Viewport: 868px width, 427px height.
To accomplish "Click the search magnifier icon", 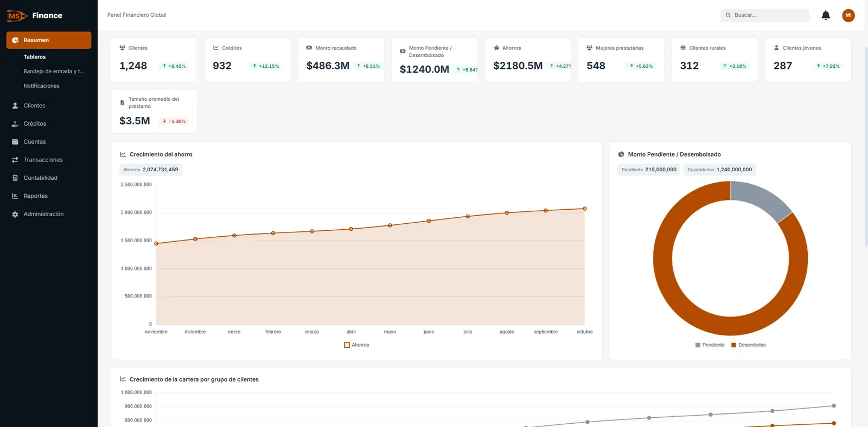I will [x=728, y=15].
